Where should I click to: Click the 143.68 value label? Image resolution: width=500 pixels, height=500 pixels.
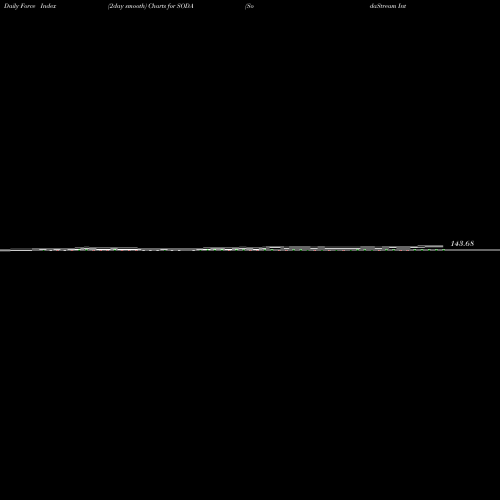(462, 244)
